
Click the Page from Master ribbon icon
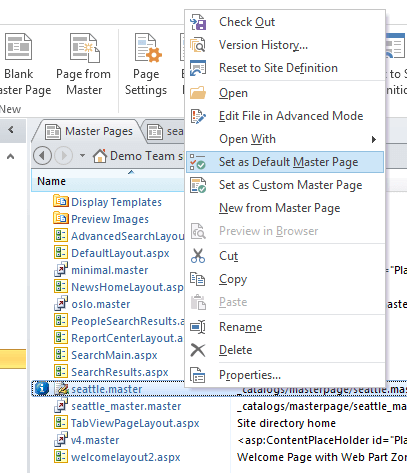(x=85, y=48)
